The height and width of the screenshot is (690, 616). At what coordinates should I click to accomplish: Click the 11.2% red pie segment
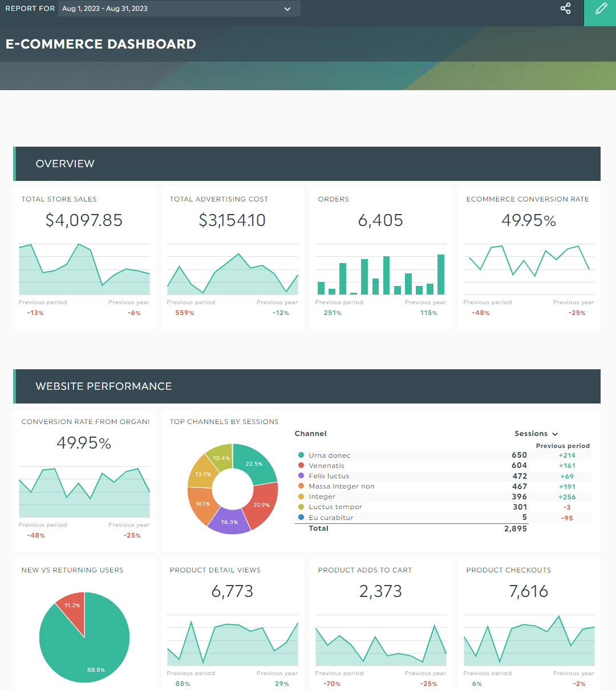pyautogui.click(x=72, y=606)
